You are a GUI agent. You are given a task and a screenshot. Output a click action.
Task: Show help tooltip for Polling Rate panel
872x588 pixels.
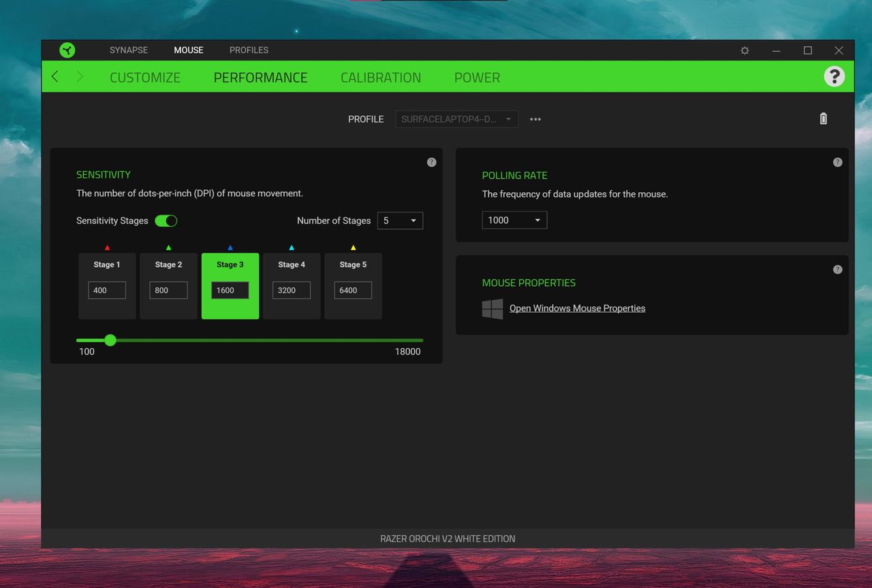[838, 162]
